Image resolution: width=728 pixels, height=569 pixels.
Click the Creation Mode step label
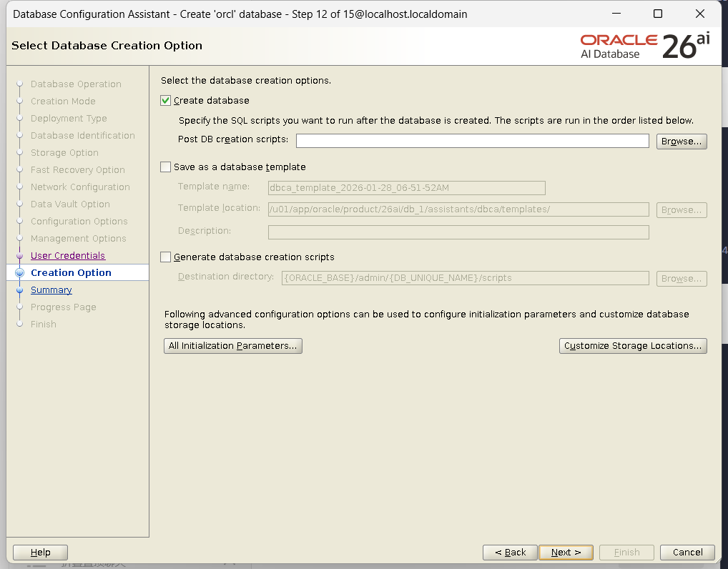pyautogui.click(x=63, y=102)
